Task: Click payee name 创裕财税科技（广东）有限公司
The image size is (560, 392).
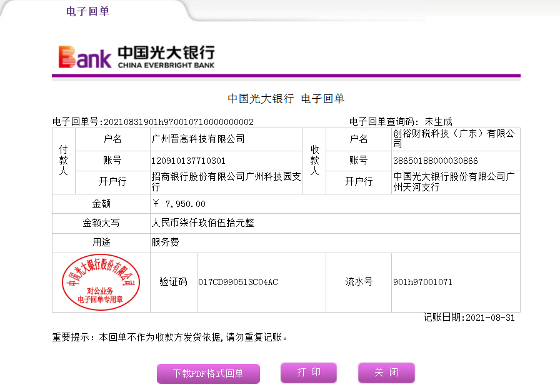Action: [454, 139]
